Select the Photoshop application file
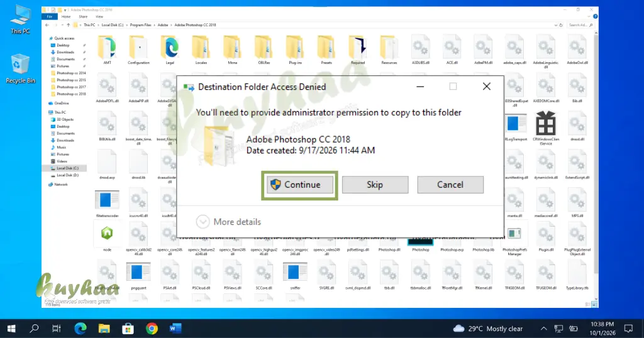Viewport: 644px width, 338px height. (421, 245)
